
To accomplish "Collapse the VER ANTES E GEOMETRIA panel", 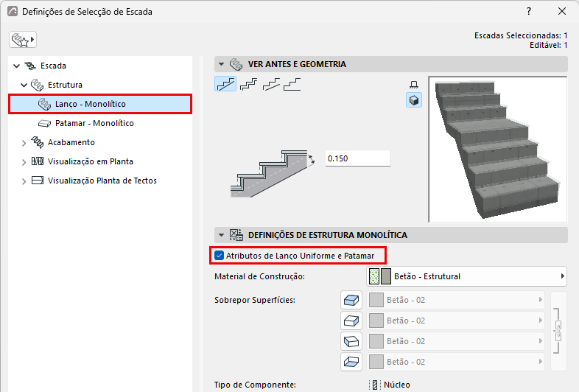I will point(221,64).
